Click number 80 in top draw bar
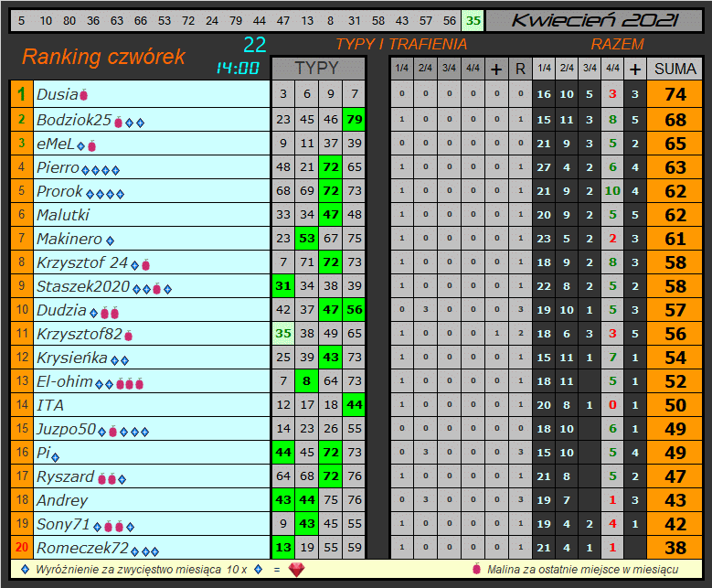 click(x=69, y=21)
